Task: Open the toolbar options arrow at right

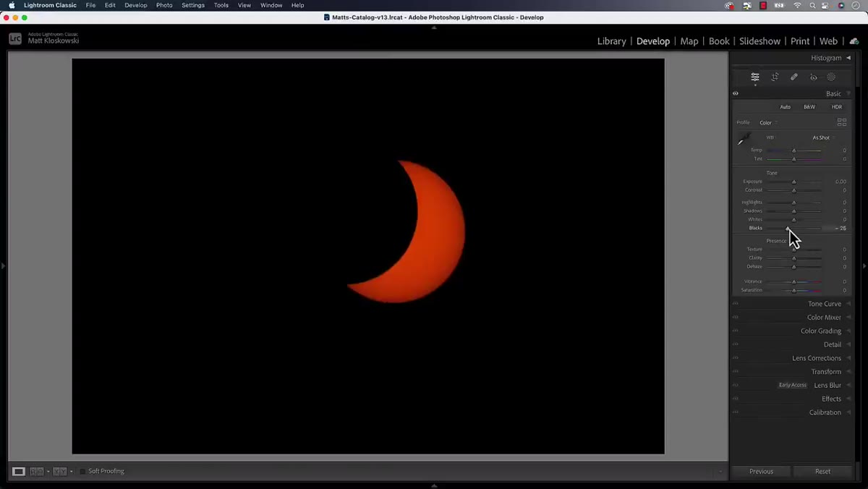Action: coord(720,472)
